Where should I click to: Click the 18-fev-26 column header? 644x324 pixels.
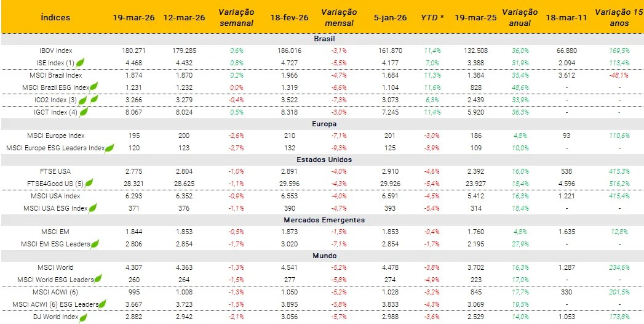(288, 17)
